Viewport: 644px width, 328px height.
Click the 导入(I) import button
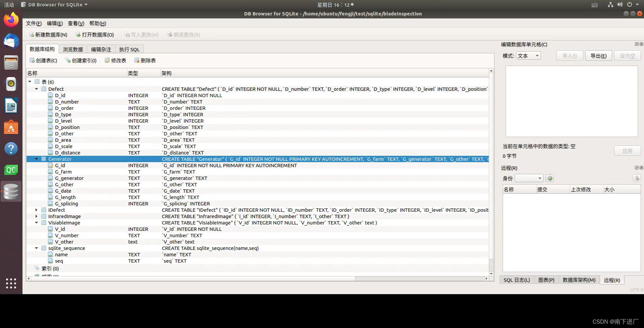click(x=570, y=56)
